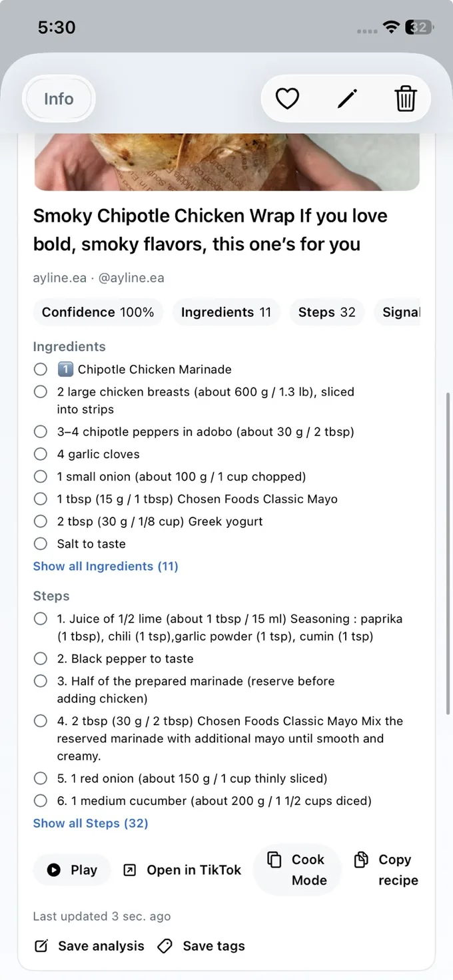The height and width of the screenshot is (980, 453).
Task: Show all Ingredients
Action: 105,566
